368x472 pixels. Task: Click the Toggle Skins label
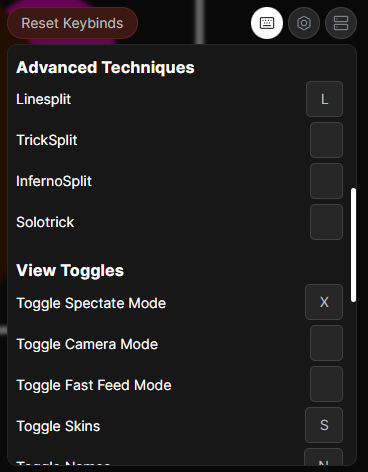click(58, 426)
